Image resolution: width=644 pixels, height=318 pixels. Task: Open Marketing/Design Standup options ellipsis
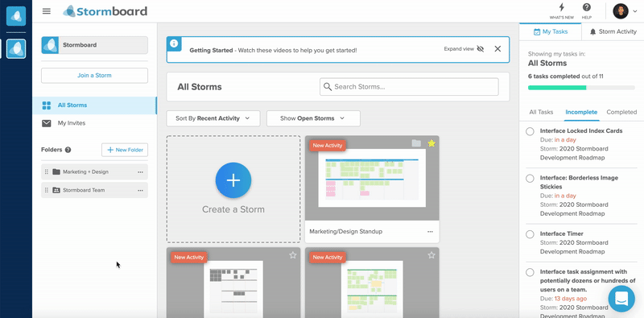pyautogui.click(x=430, y=232)
